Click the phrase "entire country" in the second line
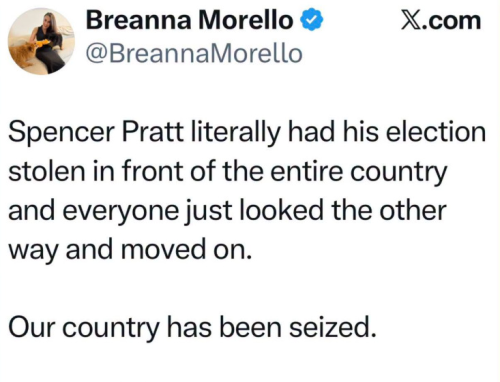 point(358,172)
